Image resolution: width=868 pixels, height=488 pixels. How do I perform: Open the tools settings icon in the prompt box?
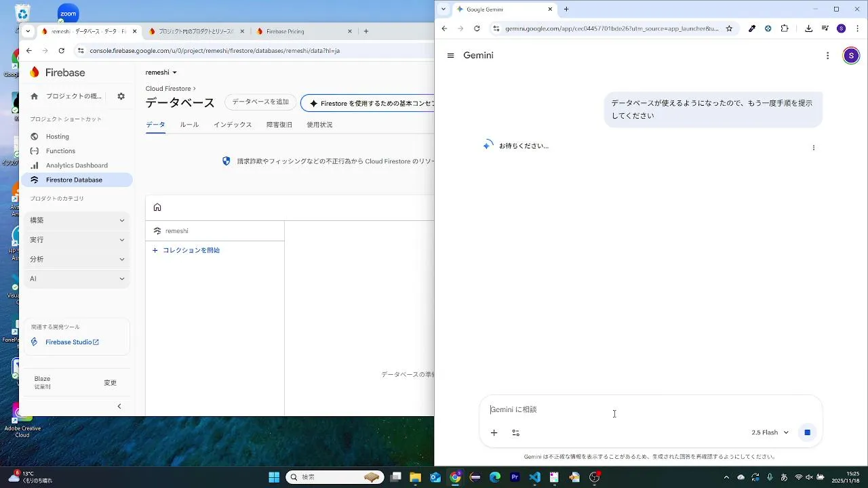point(515,432)
